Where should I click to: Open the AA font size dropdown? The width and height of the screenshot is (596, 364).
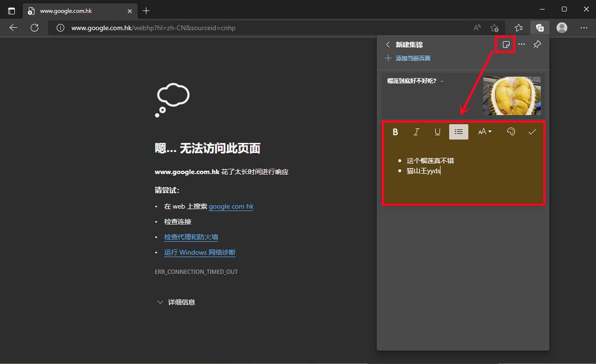485,132
